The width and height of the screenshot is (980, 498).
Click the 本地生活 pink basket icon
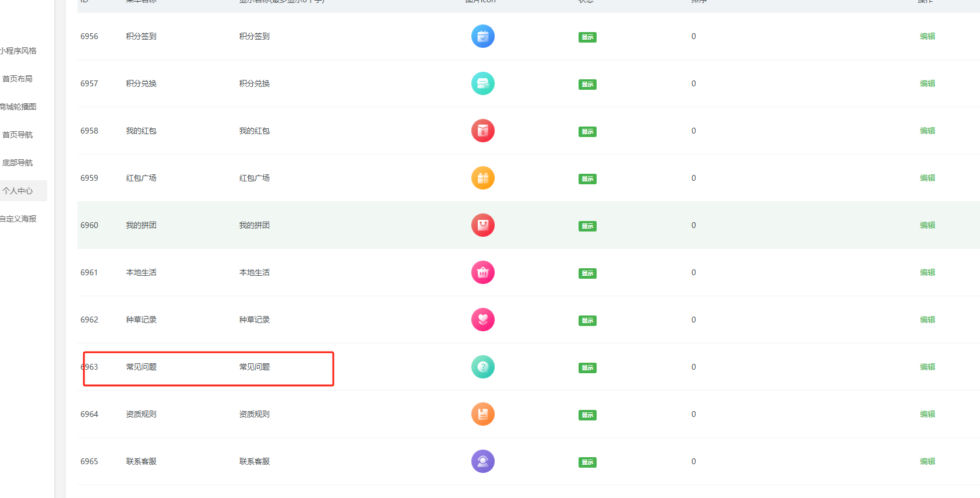point(482,272)
